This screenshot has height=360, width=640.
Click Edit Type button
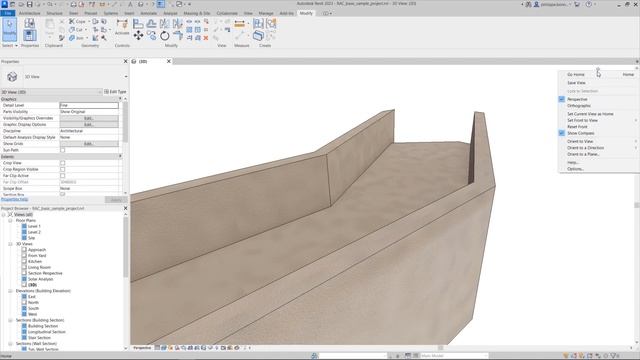(115, 92)
